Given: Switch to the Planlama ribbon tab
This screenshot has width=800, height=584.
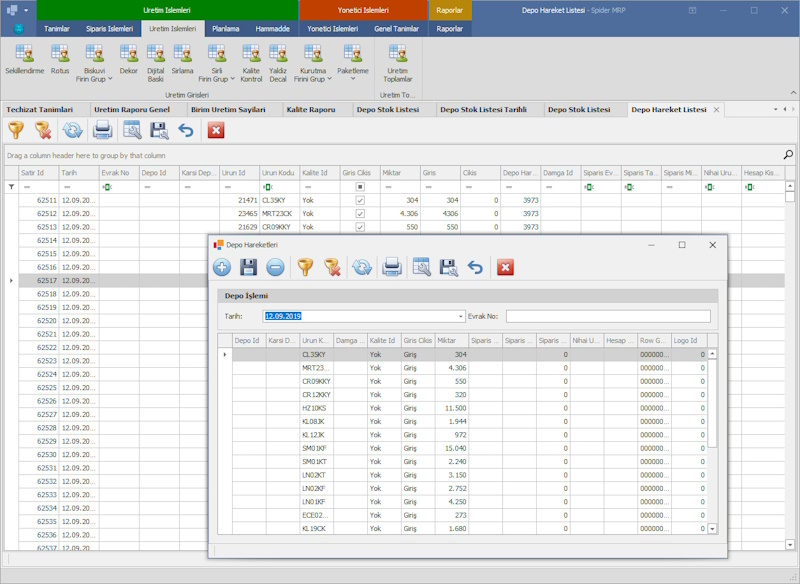Looking at the screenshot, I should pos(225,29).
